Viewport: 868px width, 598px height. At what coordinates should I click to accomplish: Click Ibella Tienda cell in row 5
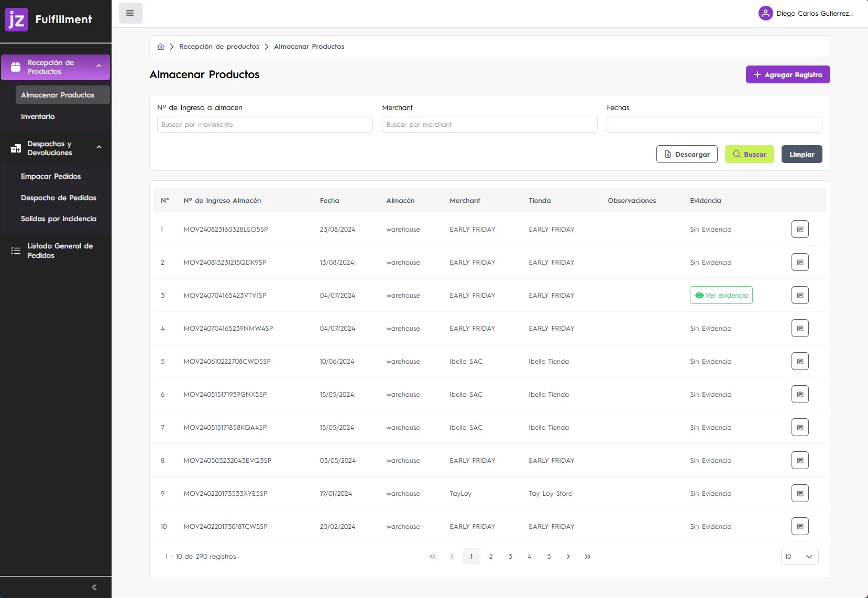pos(548,362)
